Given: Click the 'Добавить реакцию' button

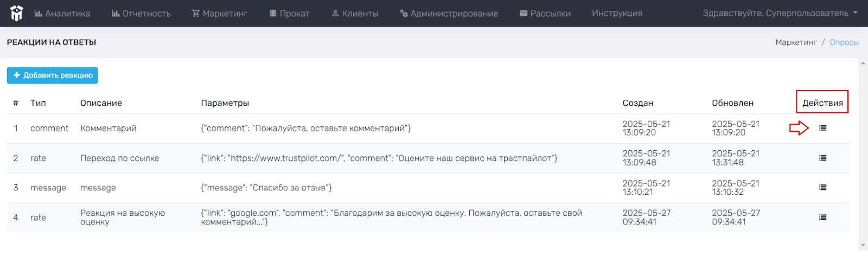Looking at the screenshot, I should tap(52, 75).
